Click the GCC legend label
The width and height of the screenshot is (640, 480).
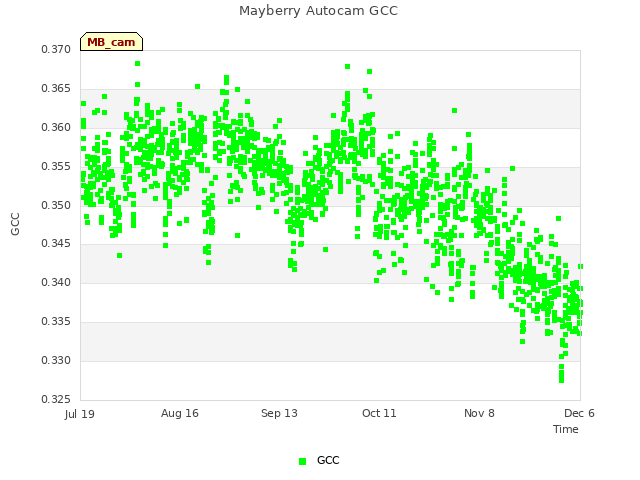coord(328,460)
